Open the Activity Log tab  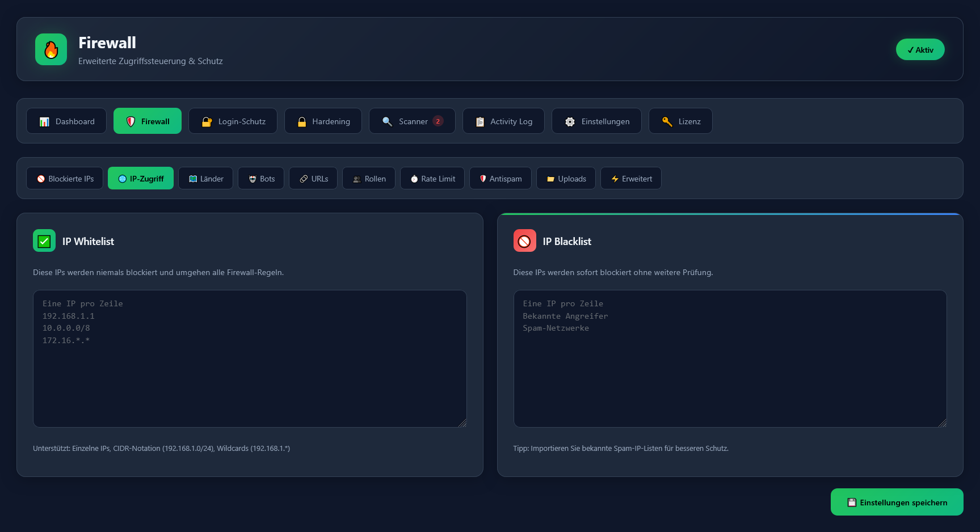point(503,121)
